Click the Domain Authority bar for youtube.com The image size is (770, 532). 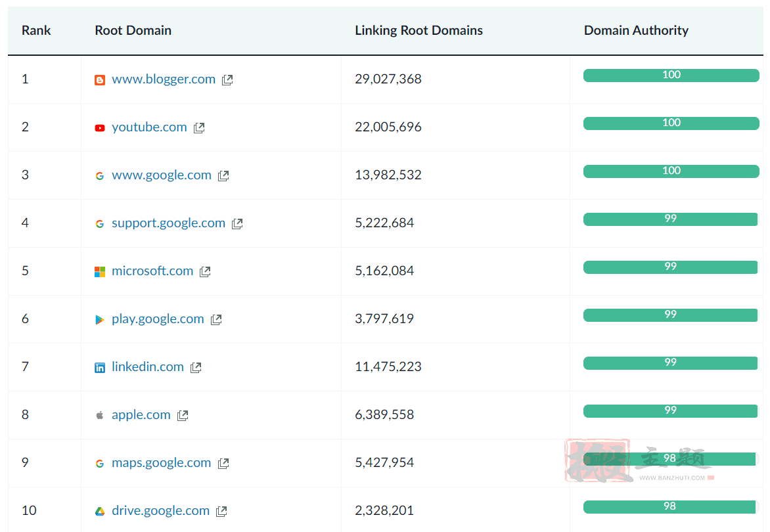671,123
